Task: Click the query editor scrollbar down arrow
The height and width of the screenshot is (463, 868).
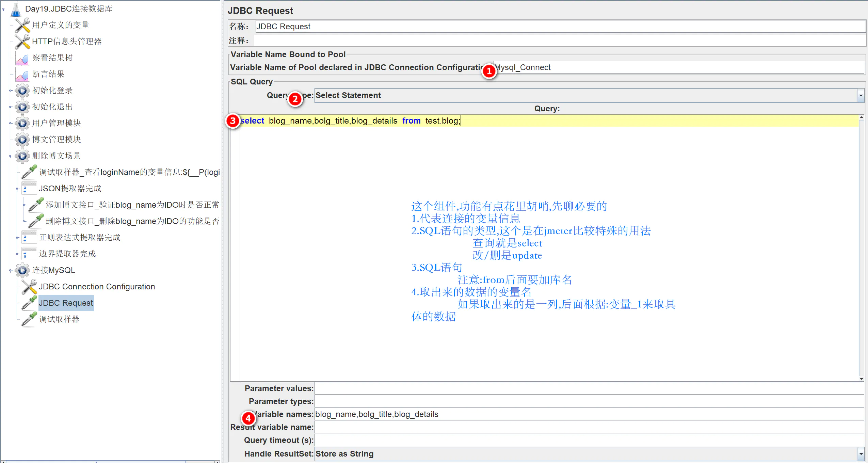Action: [x=862, y=379]
